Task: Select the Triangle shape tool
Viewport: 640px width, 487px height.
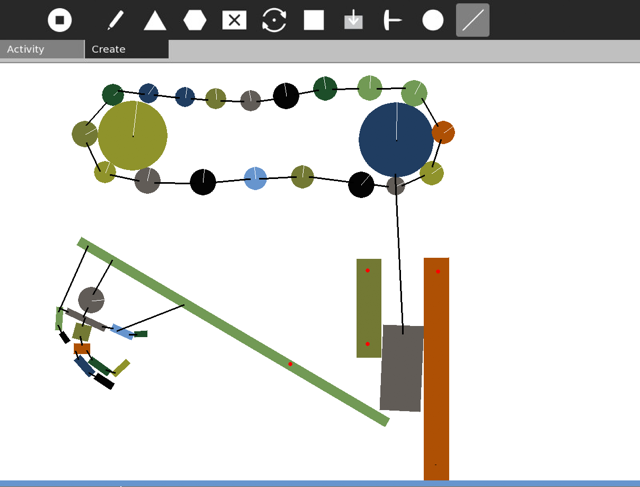Action: pyautogui.click(x=155, y=20)
